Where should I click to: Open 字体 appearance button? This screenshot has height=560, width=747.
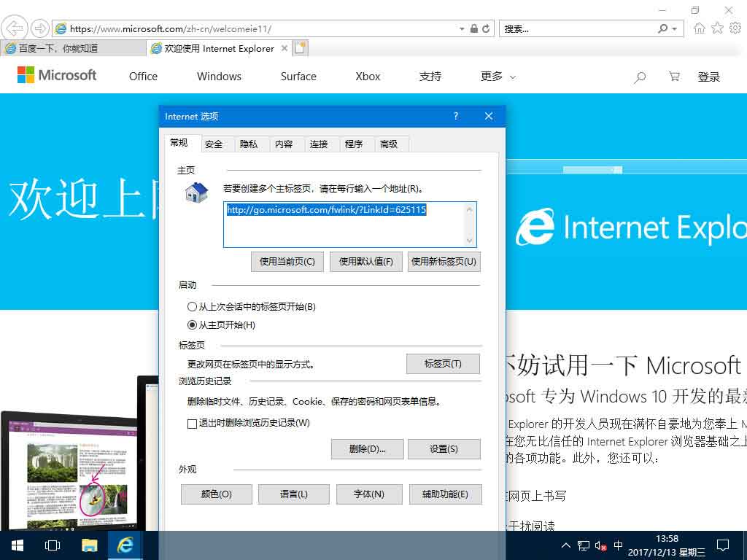pos(369,494)
